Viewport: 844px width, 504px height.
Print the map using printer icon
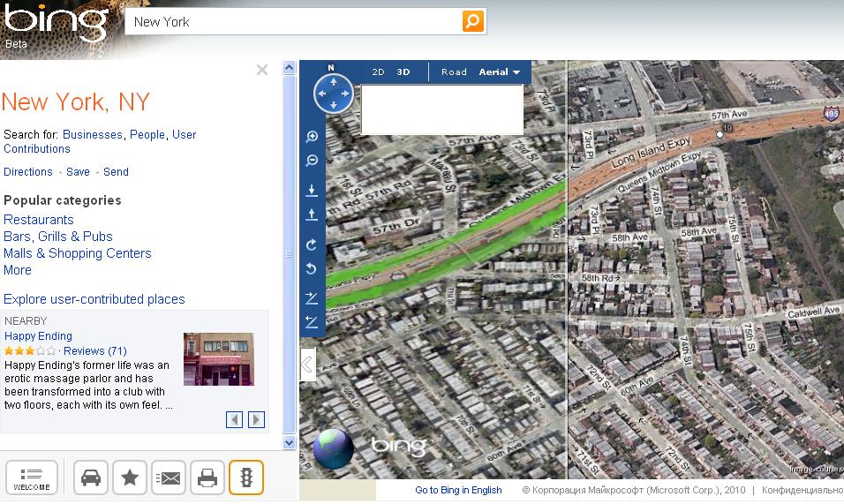tap(207, 478)
